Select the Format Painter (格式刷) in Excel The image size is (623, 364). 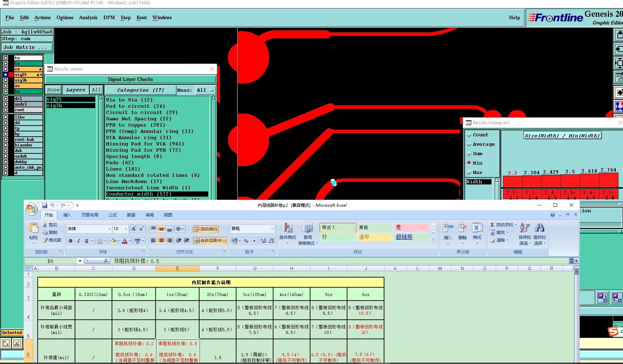(52, 240)
